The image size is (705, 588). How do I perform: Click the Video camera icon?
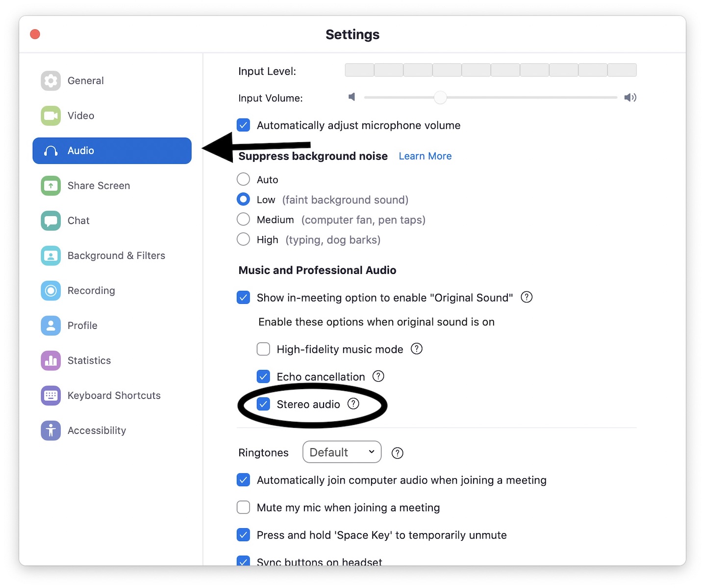pos(50,116)
